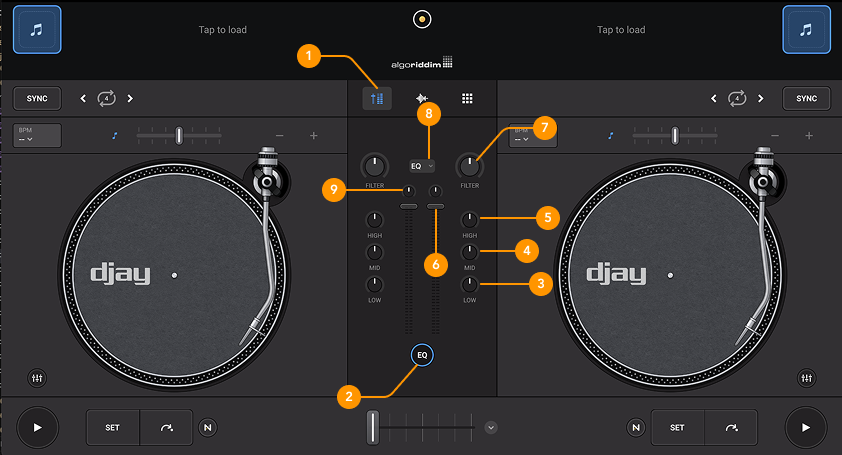Click the right channel FILTER knob
Viewport: 842px width, 455px height.
(469, 167)
